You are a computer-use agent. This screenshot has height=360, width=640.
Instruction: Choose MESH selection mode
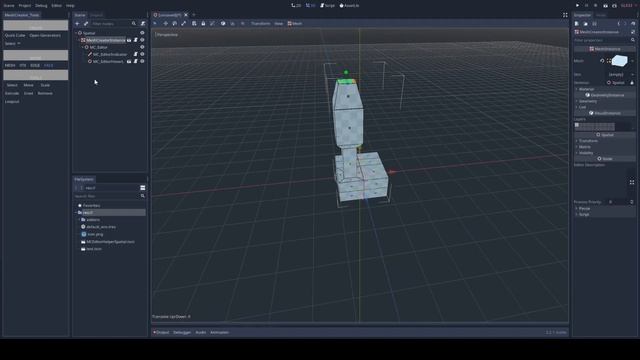click(10, 65)
